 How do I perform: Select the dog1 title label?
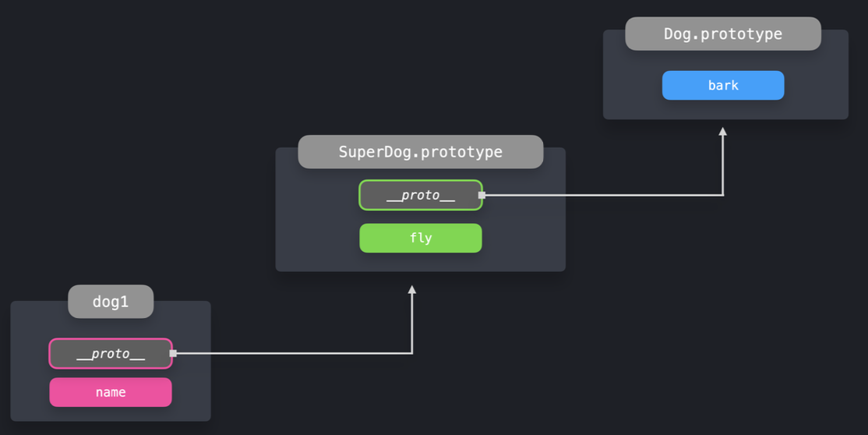coord(111,302)
